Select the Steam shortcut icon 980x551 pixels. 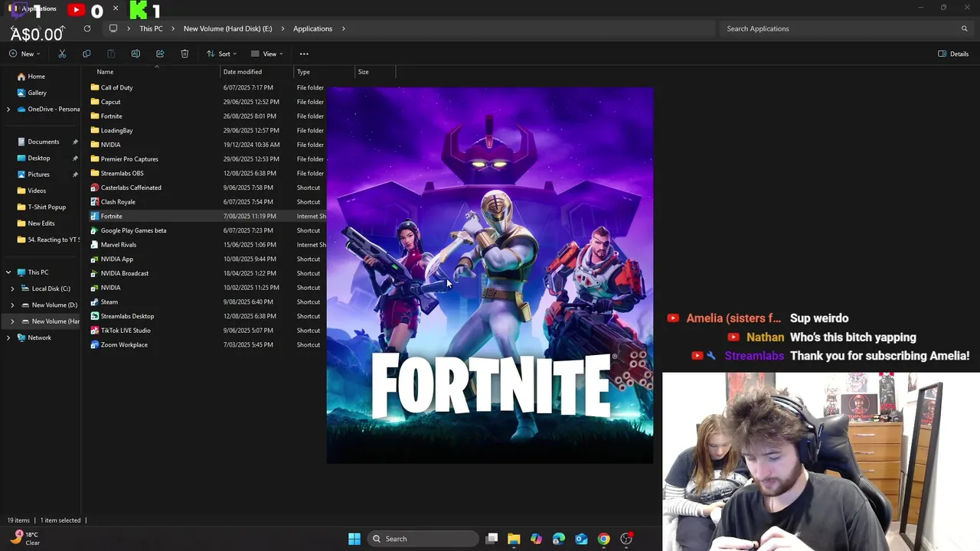pyautogui.click(x=95, y=302)
